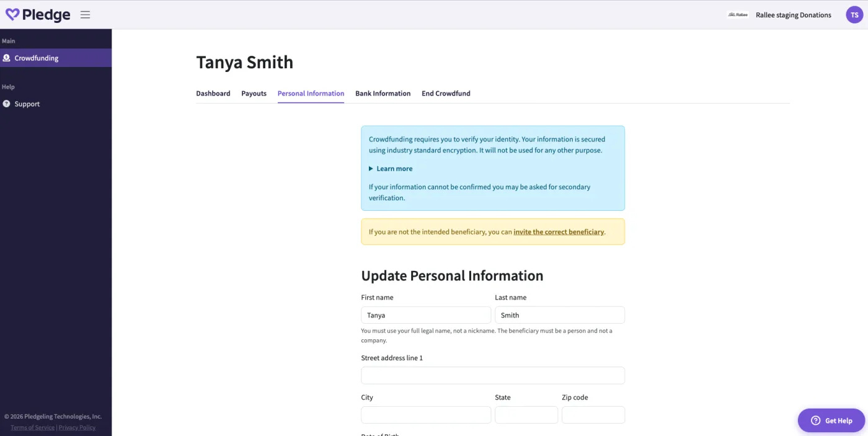Focus the City input field
The height and width of the screenshot is (436, 868).
pos(426,415)
